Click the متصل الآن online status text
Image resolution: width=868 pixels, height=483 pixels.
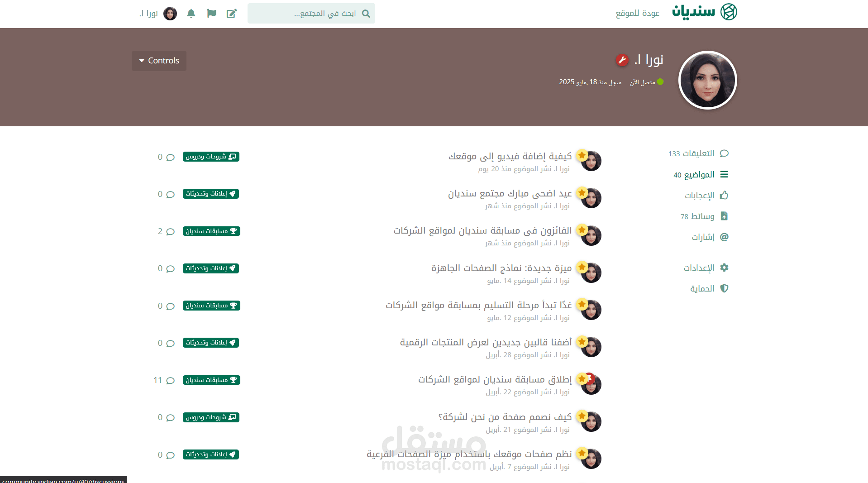pyautogui.click(x=643, y=82)
